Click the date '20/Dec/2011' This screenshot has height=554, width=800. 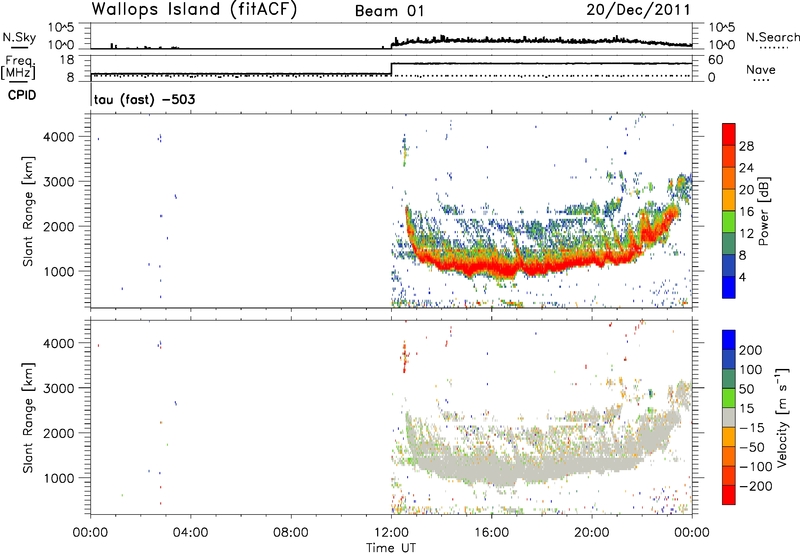click(638, 10)
